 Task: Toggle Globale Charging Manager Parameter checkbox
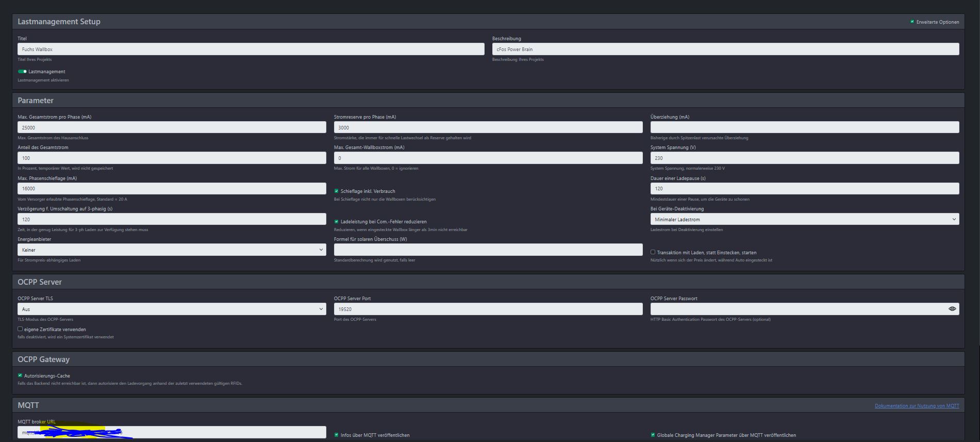[653, 435]
